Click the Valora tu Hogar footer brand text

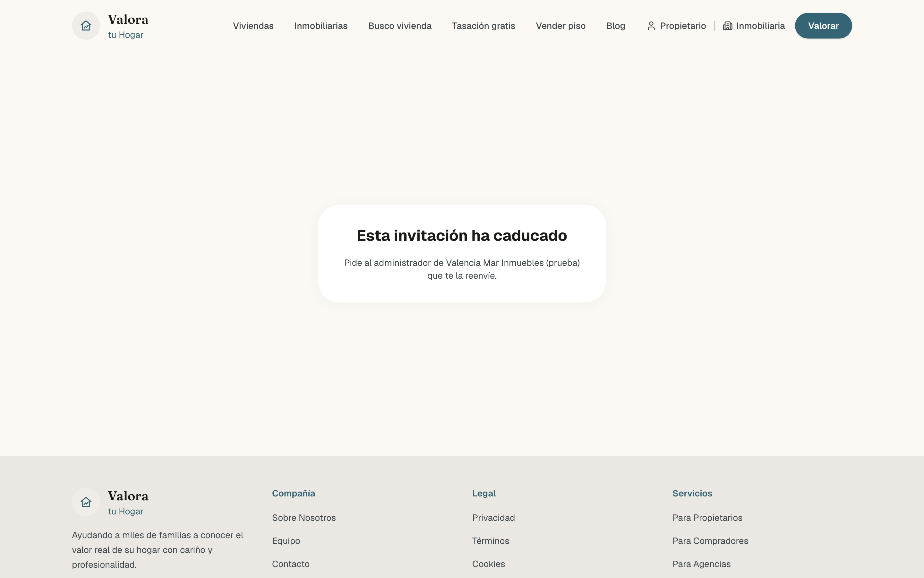pos(128,503)
